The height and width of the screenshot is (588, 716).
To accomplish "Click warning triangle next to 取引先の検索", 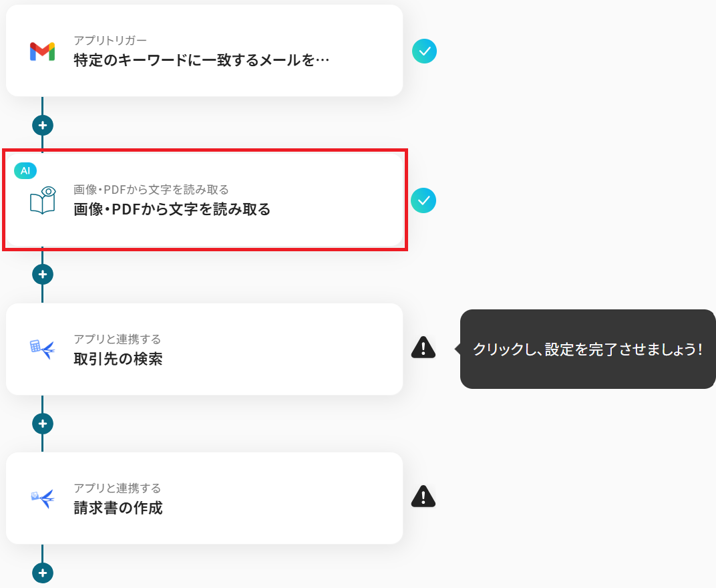I will tap(423, 347).
